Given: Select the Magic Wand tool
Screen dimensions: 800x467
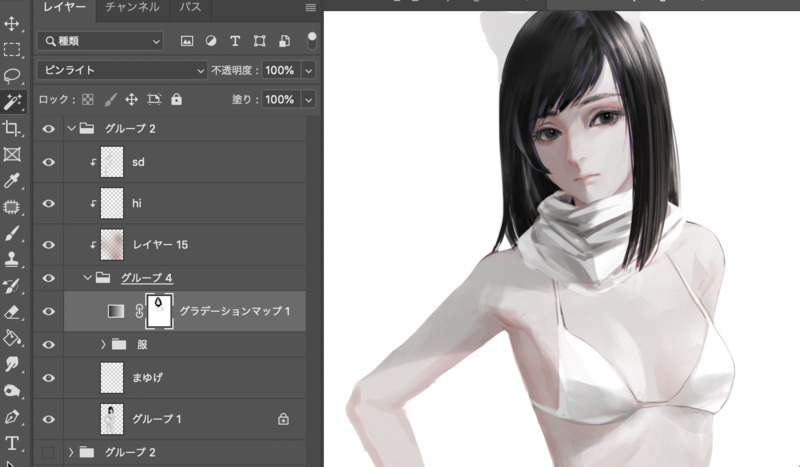Looking at the screenshot, I should coord(12,102).
